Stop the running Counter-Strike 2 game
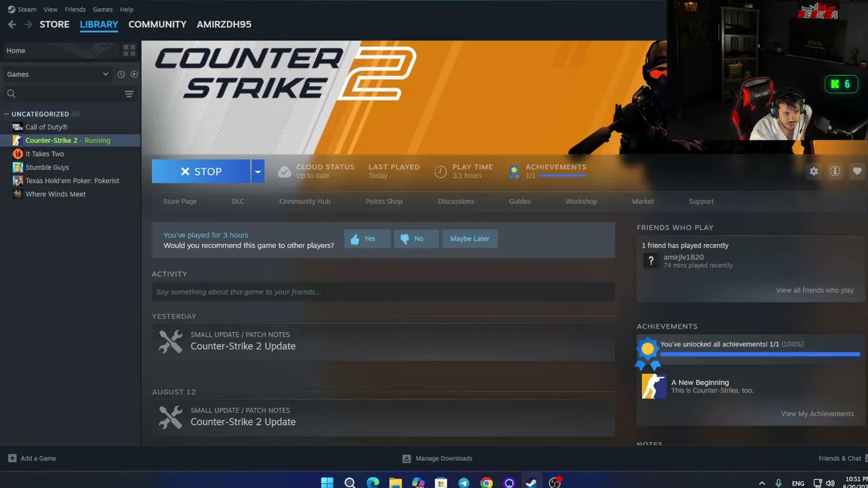This screenshot has height=488, width=868. 201,171
